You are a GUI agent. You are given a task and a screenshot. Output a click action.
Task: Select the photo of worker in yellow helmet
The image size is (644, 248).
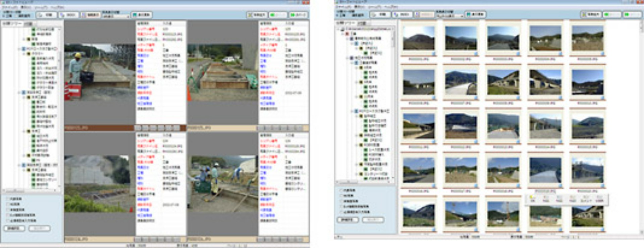tap(100, 72)
